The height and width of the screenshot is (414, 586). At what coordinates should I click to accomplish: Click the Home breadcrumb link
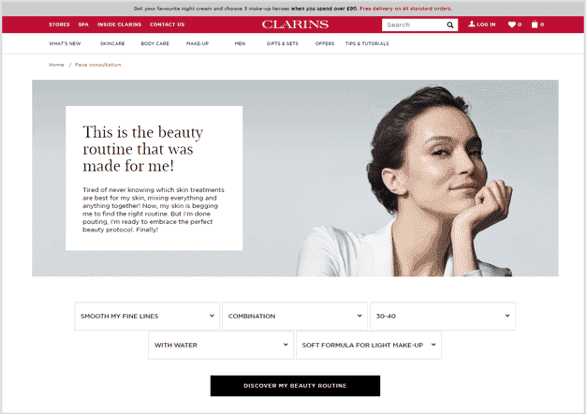(56, 65)
